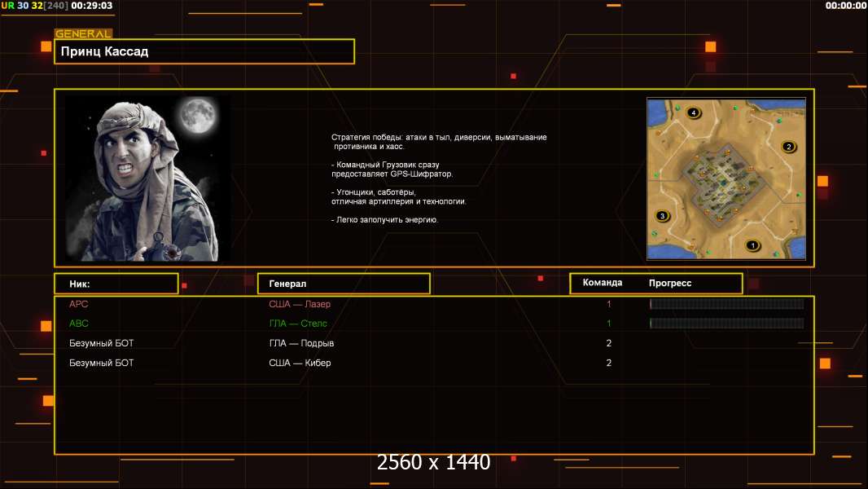This screenshot has height=489, width=868.
Task: Choose start position 4 on the minimap
Action: point(693,112)
